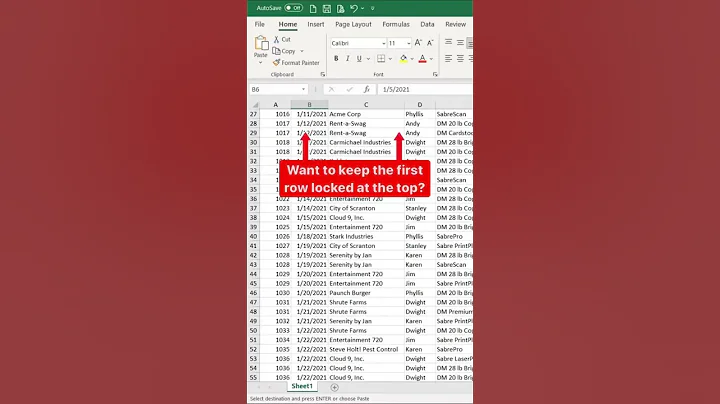Open Customize Quick Access Toolbar dropdown

click(372, 8)
